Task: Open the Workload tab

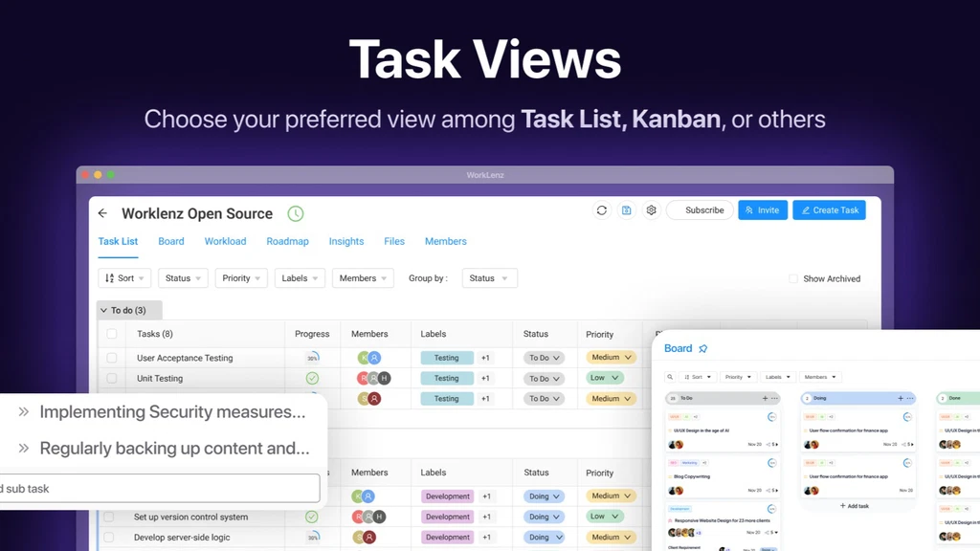Action: click(x=225, y=241)
